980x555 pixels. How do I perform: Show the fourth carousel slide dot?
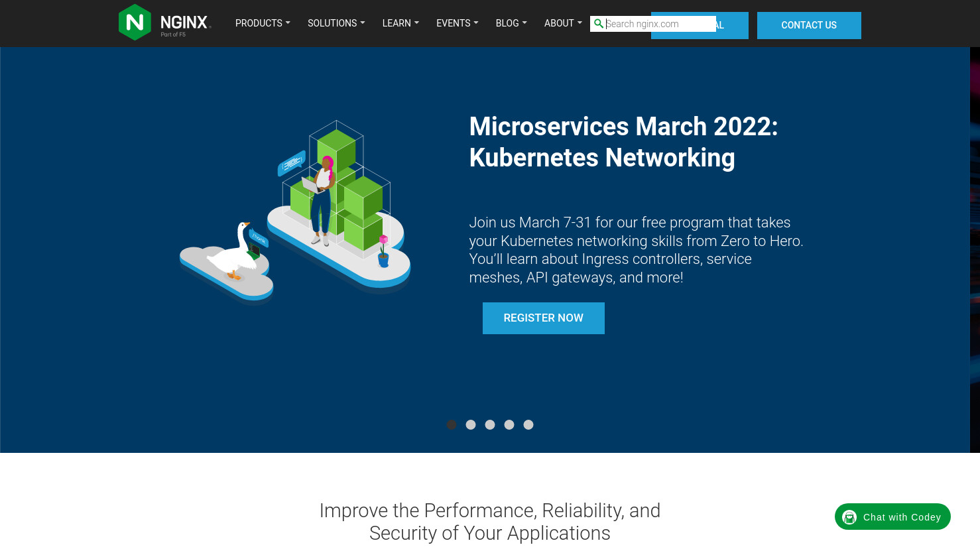[x=509, y=424]
